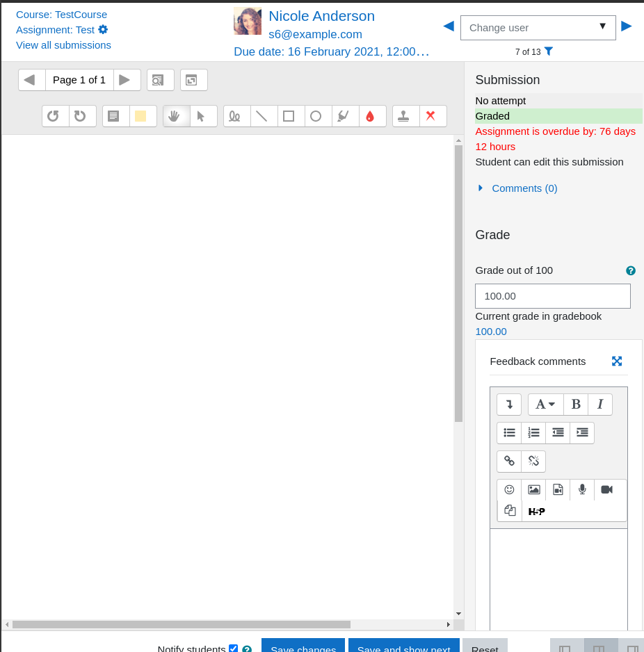Open the Change user dropdown
Image resolution: width=644 pixels, height=652 pixels.
pos(538,28)
